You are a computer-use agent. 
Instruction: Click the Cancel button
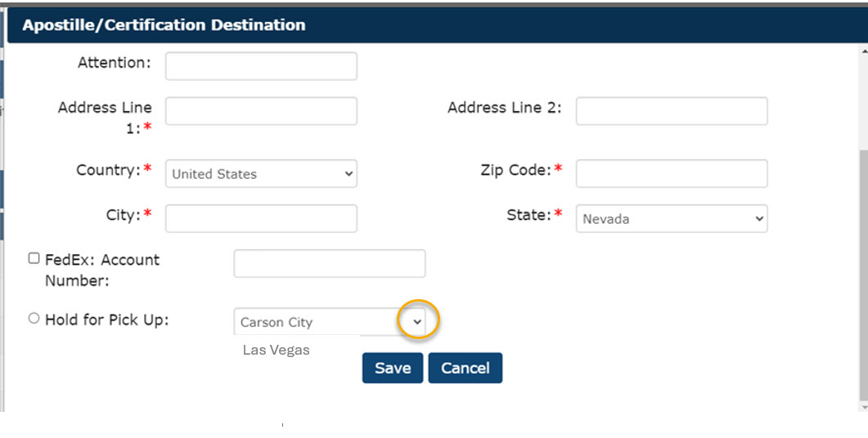[x=465, y=368]
